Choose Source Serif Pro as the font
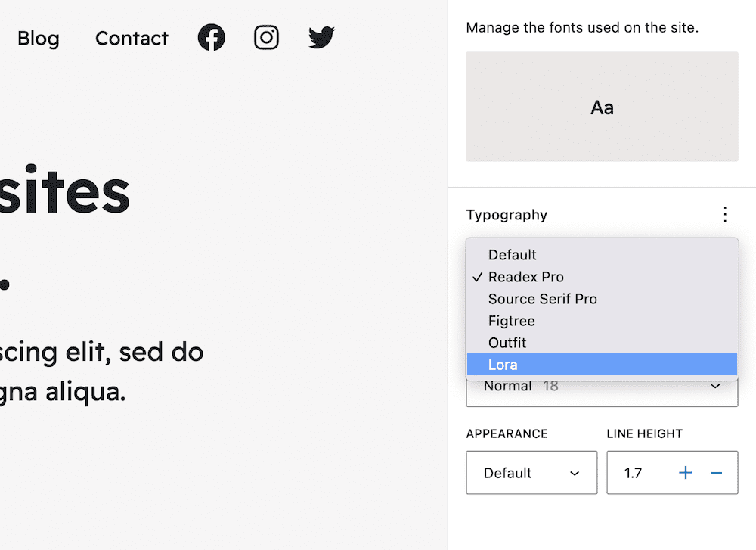 [542, 299]
